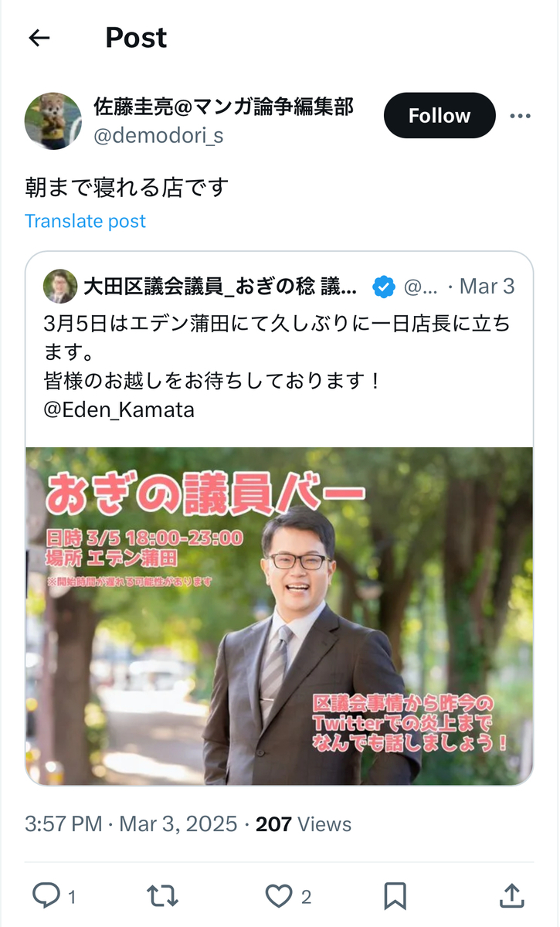Translate post link
Image resolution: width=560 pixels, height=927 pixels.
(85, 221)
